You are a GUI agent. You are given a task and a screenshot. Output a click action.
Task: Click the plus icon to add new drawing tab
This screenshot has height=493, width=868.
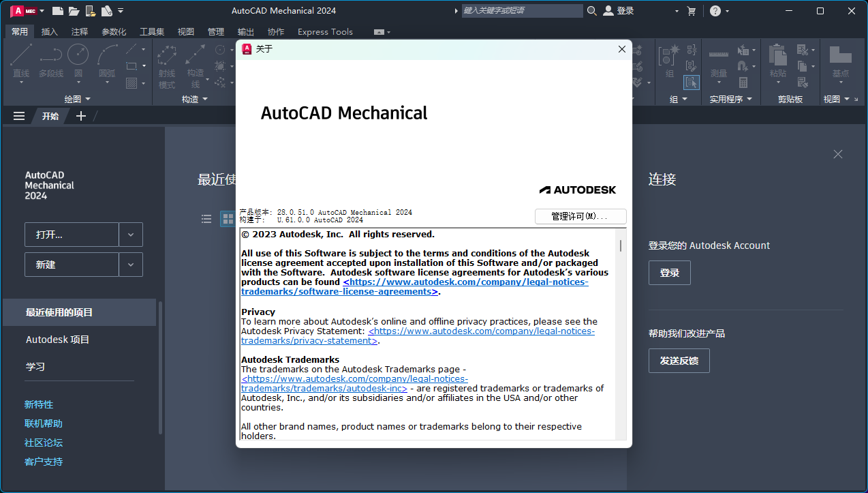click(80, 116)
